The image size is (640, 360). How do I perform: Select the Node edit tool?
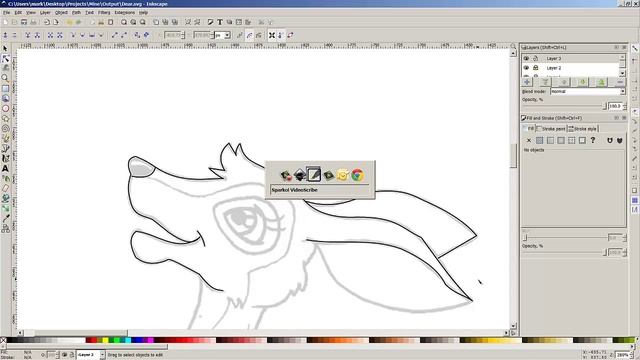coord(5,59)
